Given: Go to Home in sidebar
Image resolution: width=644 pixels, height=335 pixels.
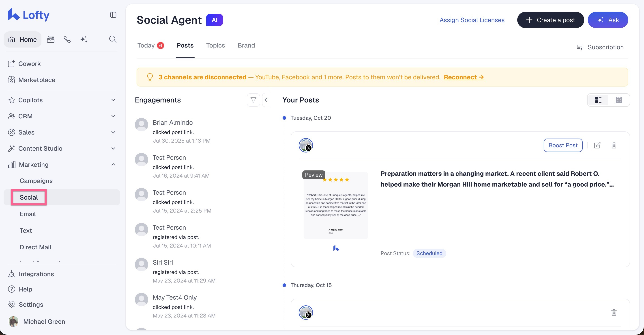Looking at the screenshot, I should coord(22,39).
